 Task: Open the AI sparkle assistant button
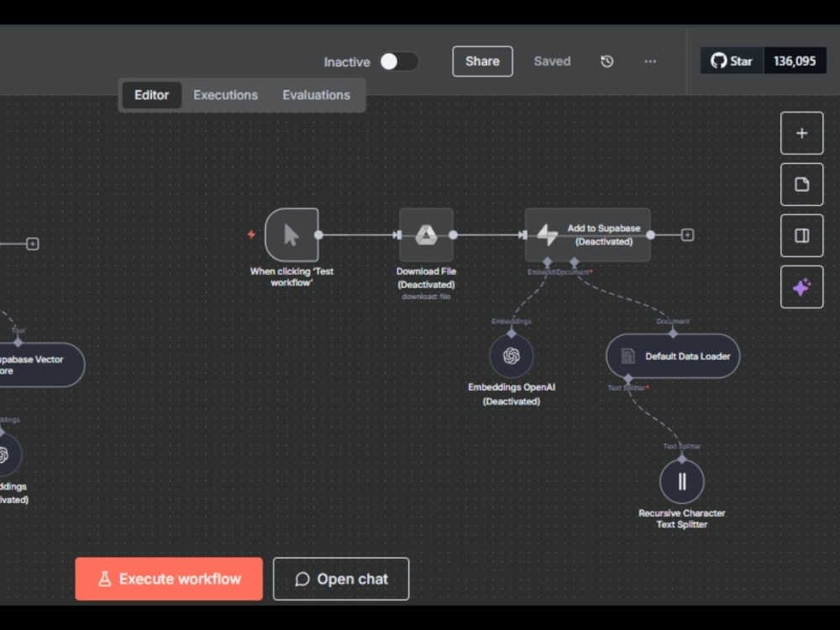point(801,287)
